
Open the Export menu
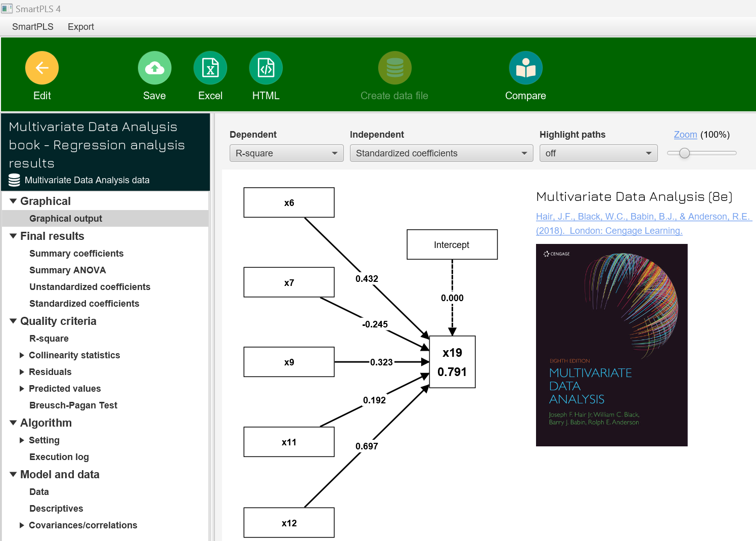[81, 27]
